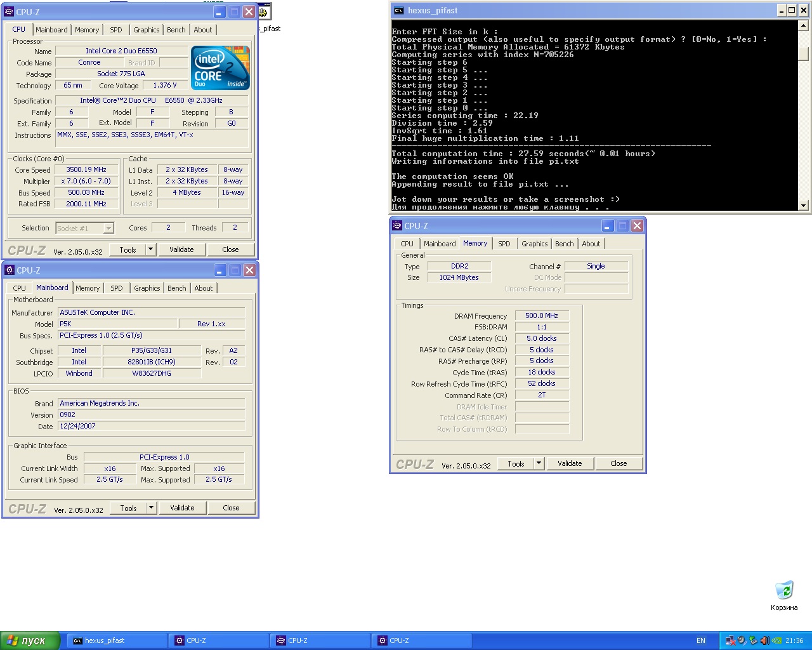The width and height of the screenshot is (812, 650).
Task: Click the DRAM Frequency value 500.0 MHz
Action: point(542,315)
